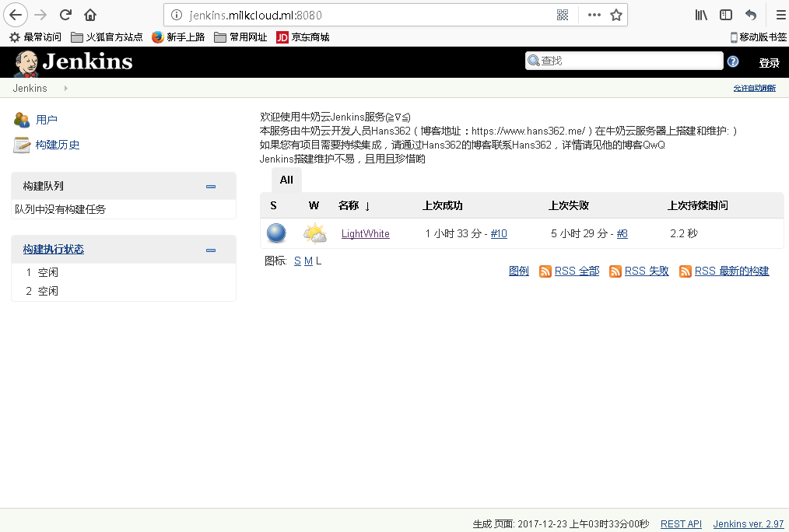
Task: Open the 用户 users link
Action: (46, 120)
